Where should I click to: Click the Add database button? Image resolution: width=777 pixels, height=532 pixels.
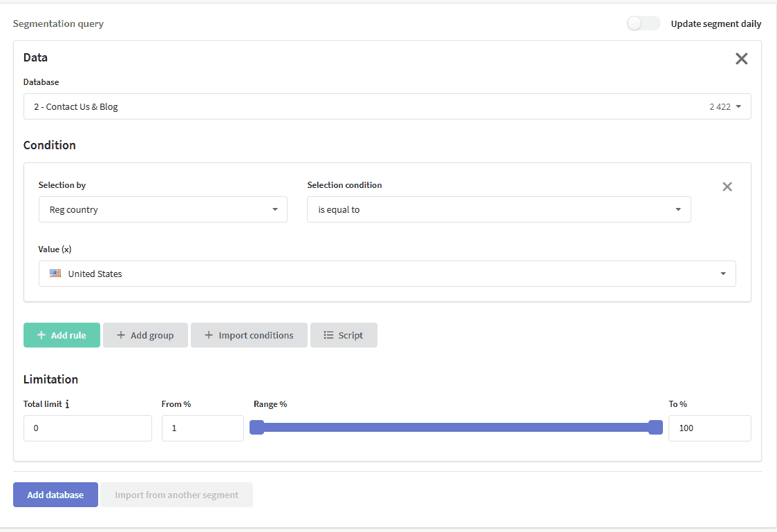click(x=55, y=495)
